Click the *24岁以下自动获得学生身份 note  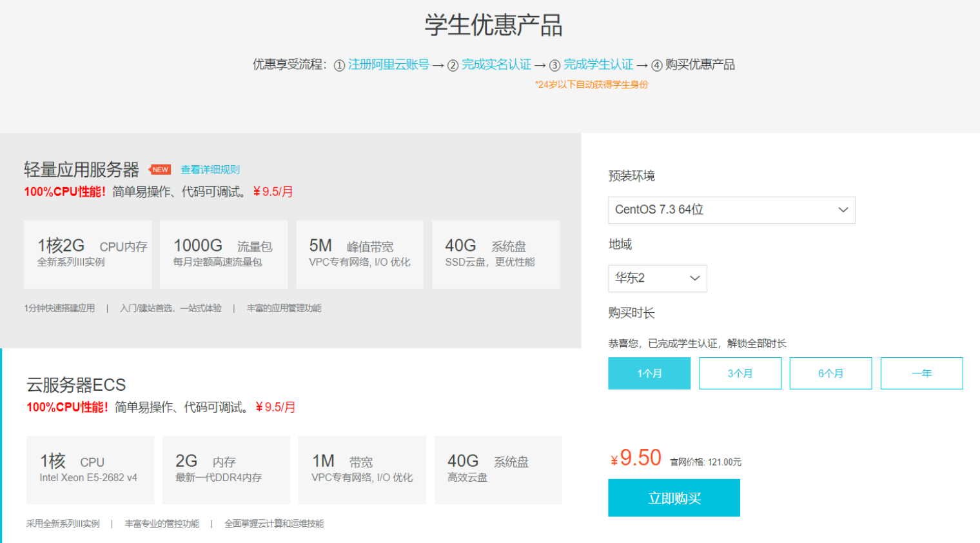[x=591, y=84]
